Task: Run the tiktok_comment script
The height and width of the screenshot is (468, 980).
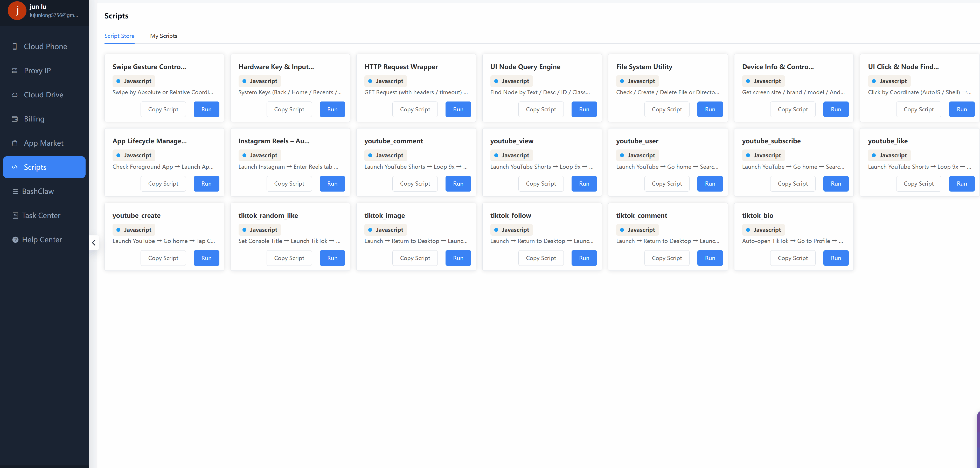Action: [x=710, y=258]
